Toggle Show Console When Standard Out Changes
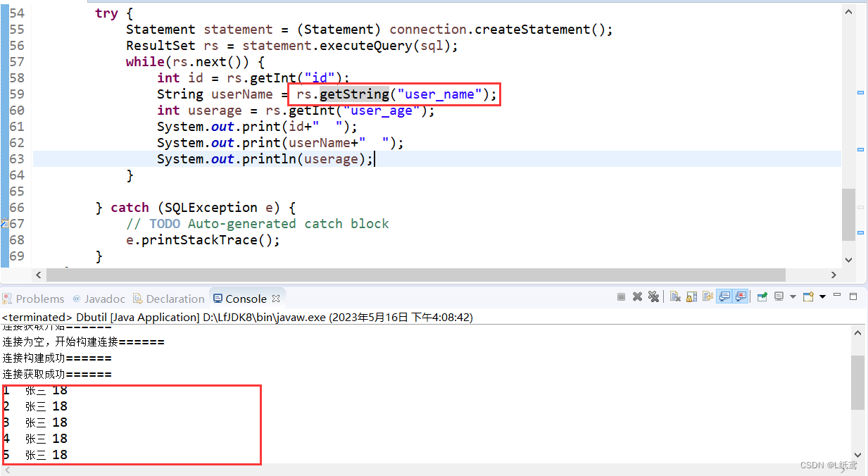Viewport: 868px width, 476px height. click(x=724, y=296)
